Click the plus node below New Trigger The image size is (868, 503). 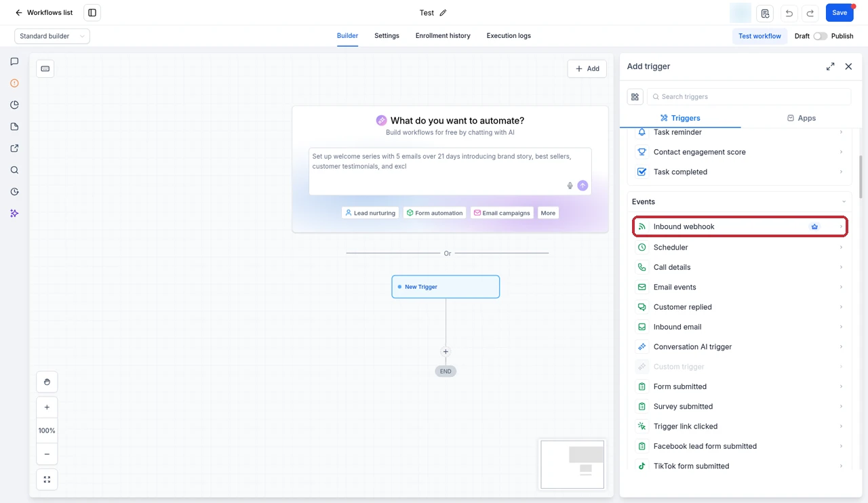click(x=446, y=352)
